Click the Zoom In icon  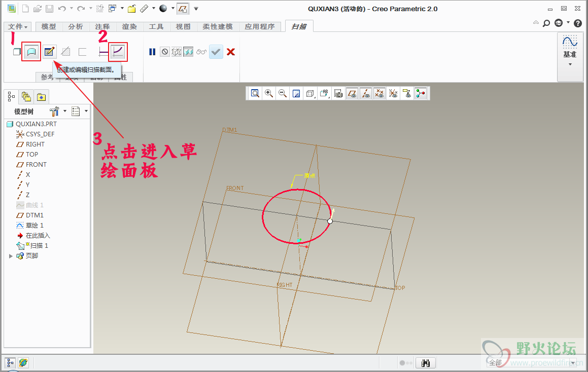coord(269,93)
